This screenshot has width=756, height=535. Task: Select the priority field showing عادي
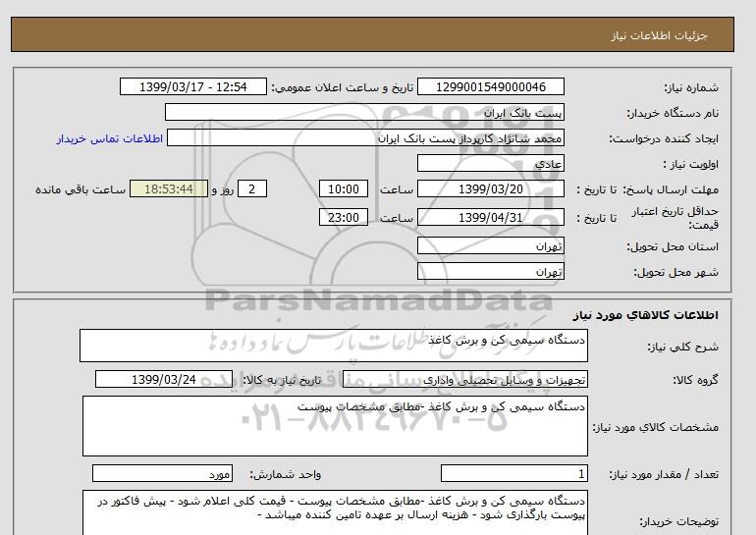[490, 163]
